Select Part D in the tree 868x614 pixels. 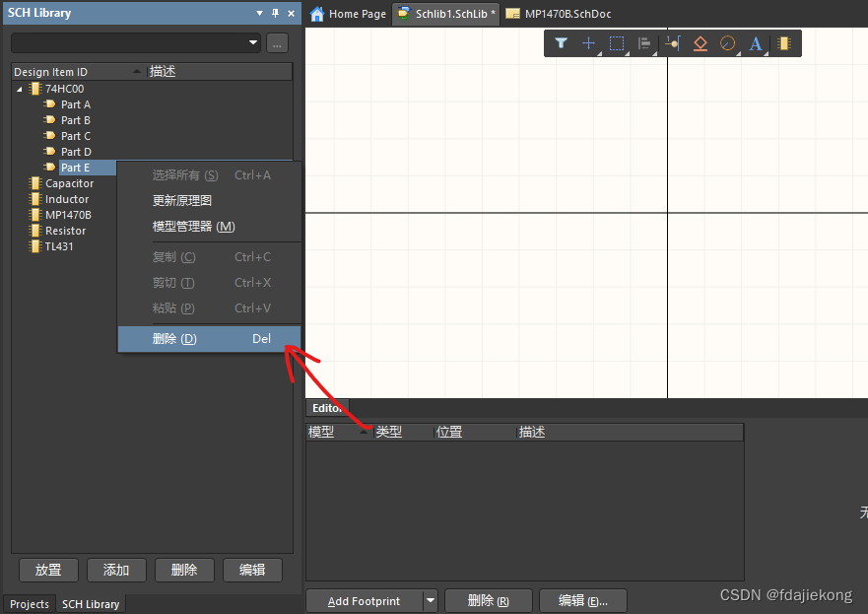[x=76, y=151]
